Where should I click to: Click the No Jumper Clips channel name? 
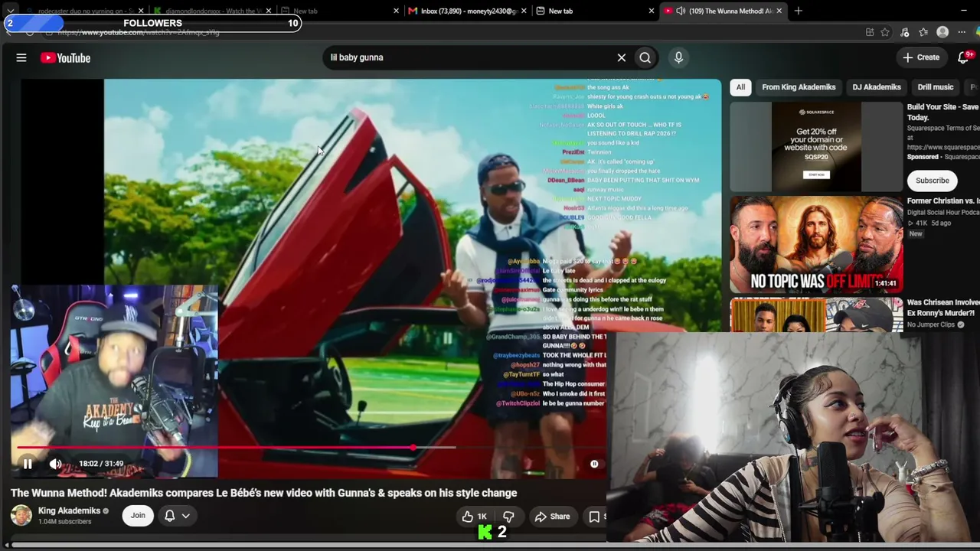931,324
